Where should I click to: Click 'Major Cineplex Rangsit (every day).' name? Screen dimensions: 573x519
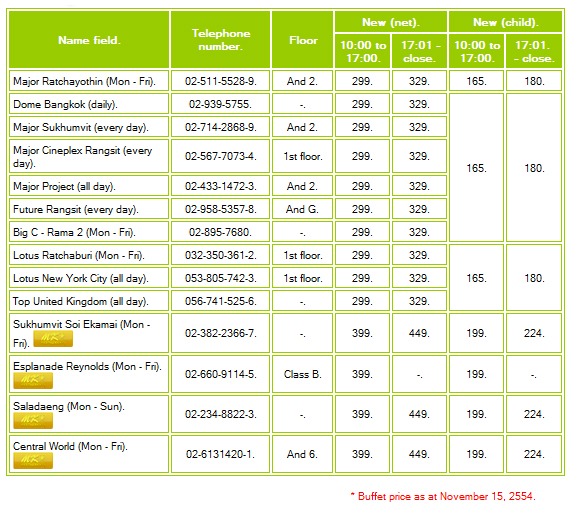(83, 157)
